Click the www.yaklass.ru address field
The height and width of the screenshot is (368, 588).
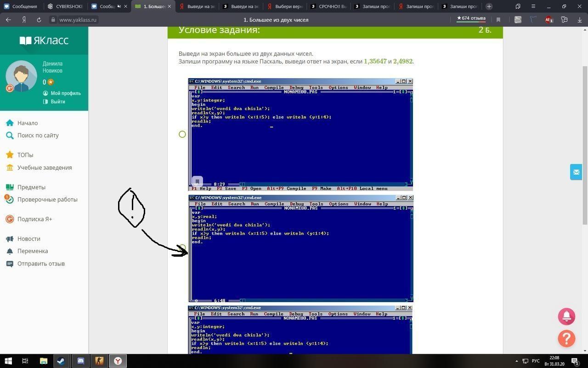[78, 20]
